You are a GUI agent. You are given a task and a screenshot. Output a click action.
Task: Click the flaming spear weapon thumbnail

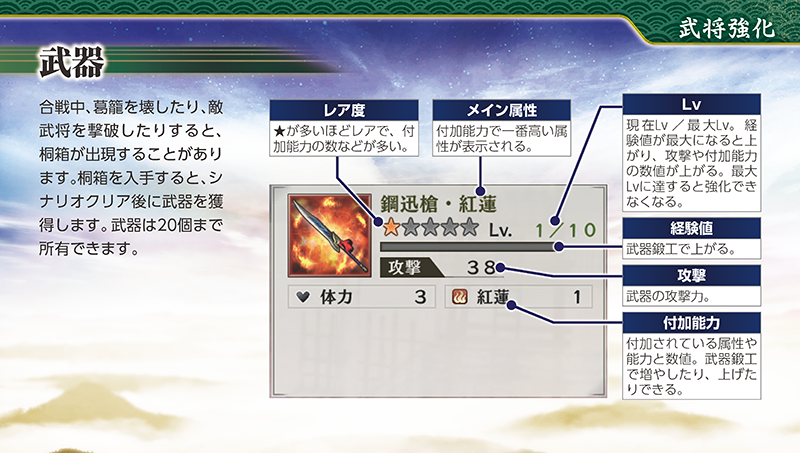click(x=330, y=236)
